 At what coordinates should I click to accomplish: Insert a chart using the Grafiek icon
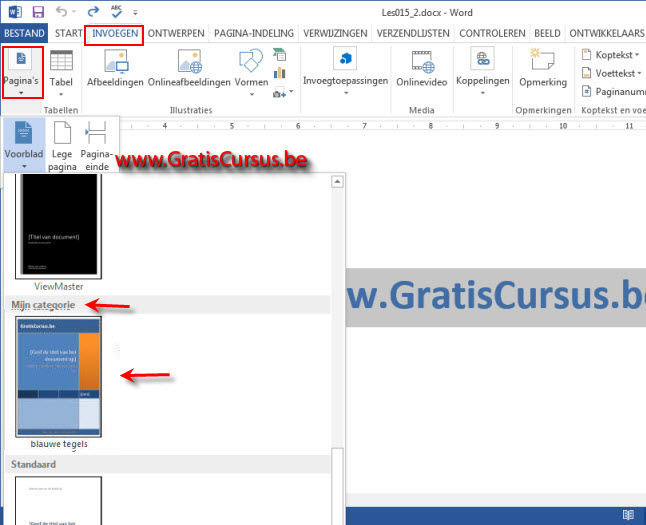click(279, 73)
